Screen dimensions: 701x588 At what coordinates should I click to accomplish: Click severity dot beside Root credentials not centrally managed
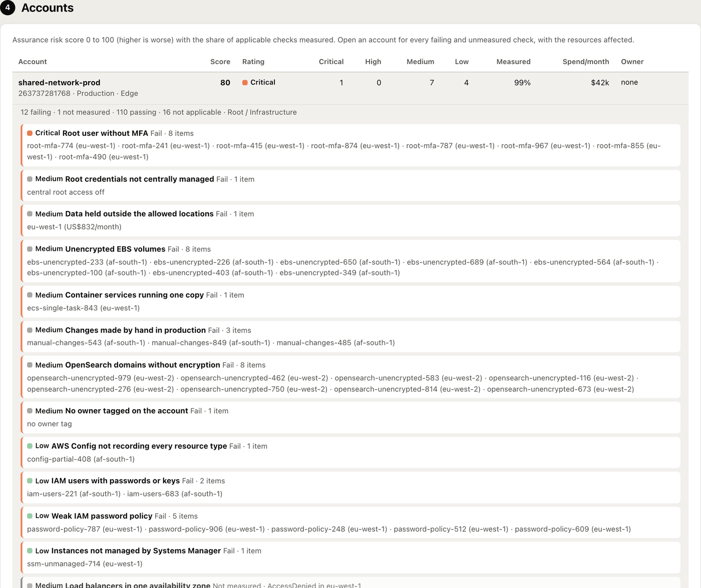[30, 179]
